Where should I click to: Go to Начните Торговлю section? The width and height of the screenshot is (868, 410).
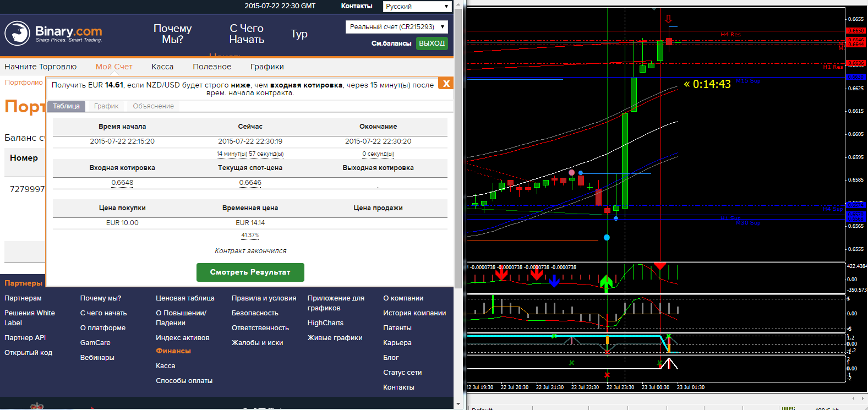pyautogui.click(x=41, y=67)
